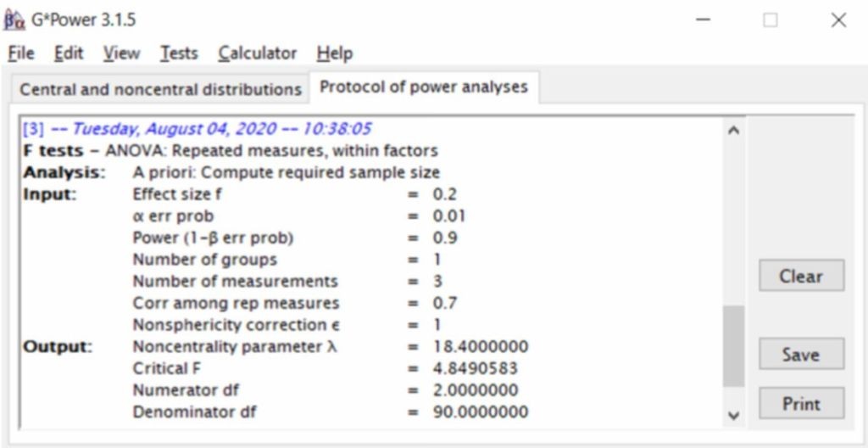Click the G*Power application icon in title bar
The image size is (868, 448).
tap(14, 20)
